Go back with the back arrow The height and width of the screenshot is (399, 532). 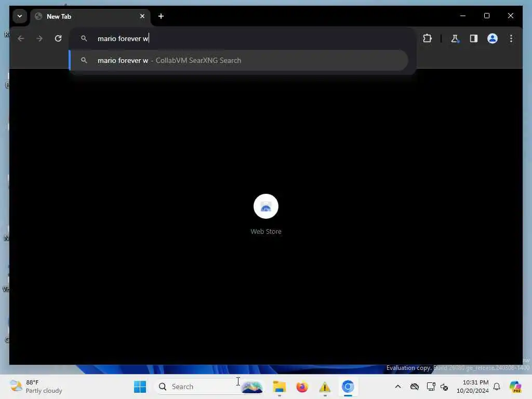tap(21, 38)
